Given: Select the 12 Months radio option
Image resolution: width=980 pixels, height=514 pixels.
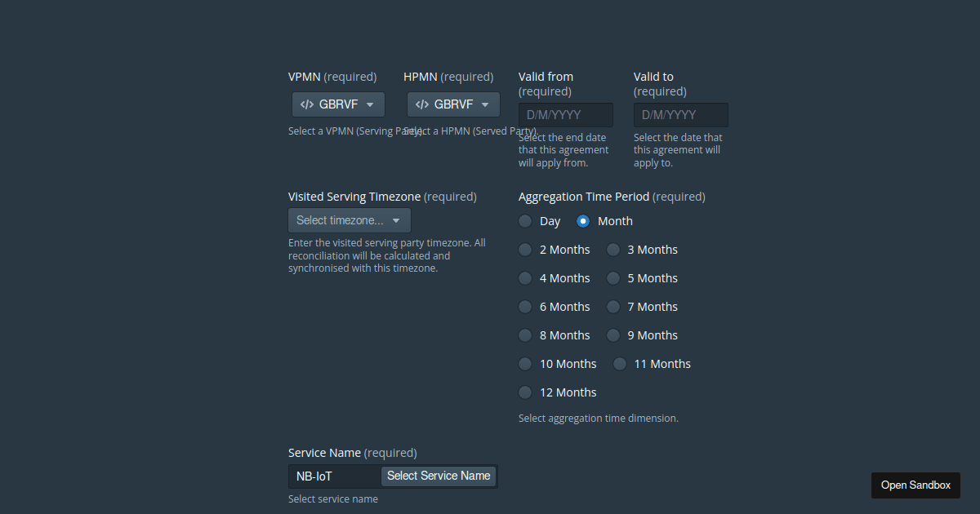Looking at the screenshot, I should (x=525, y=392).
